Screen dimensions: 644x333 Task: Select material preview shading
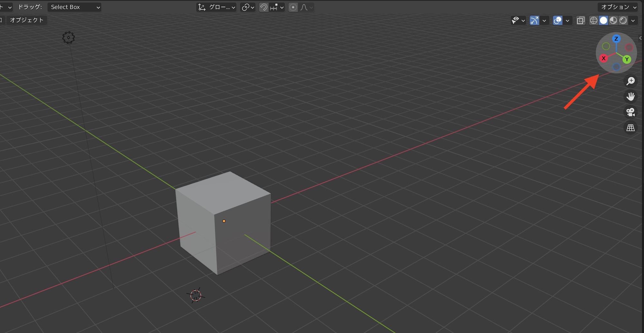(x=613, y=21)
